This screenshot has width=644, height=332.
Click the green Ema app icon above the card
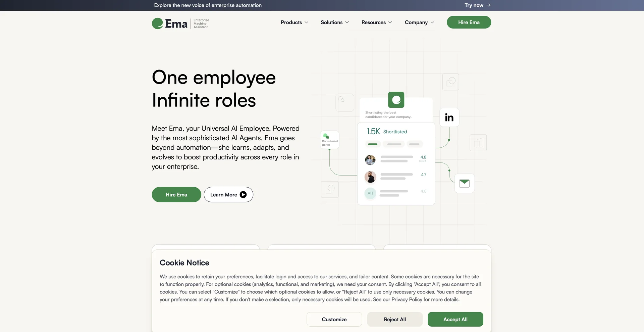tap(396, 100)
